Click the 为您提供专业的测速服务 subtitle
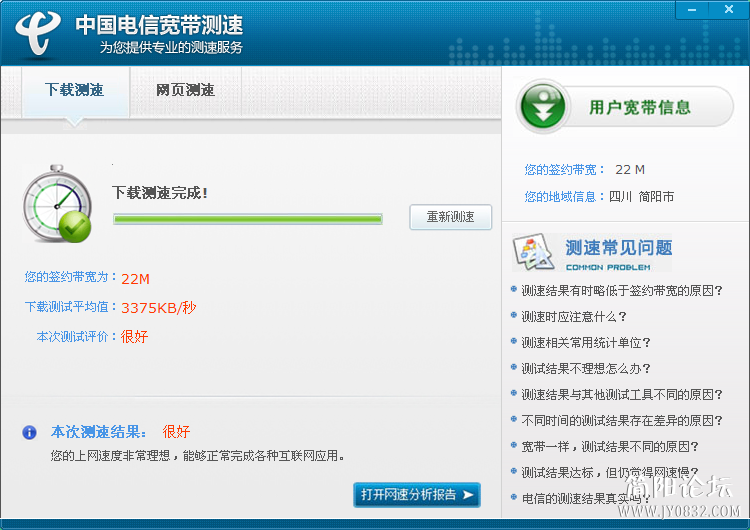The height and width of the screenshot is (530, 750). pos(171,47)
